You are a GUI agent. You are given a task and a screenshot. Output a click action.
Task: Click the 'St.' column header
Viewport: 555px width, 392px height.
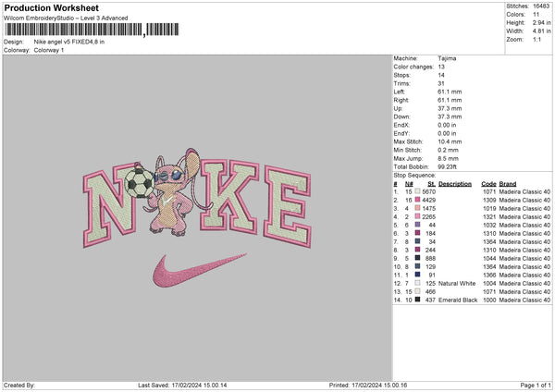(x=431, y=184)
